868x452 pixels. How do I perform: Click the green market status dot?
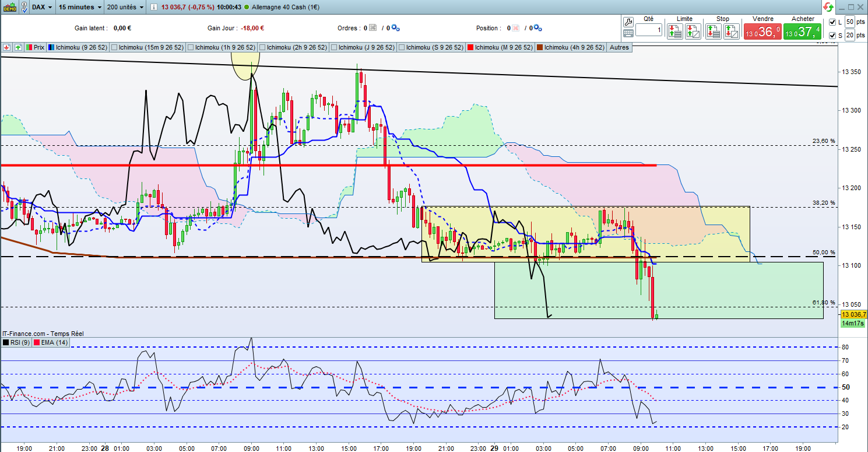tap(248, 8)
